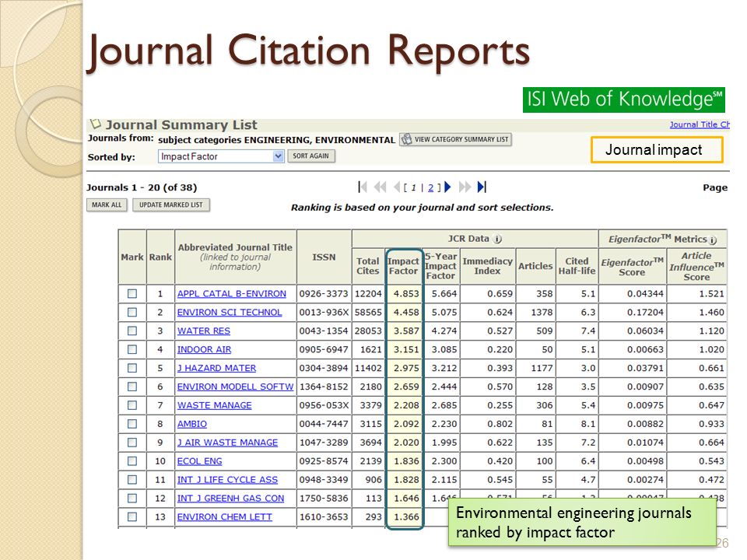Mark the AMBIO checkbox
This screenshot has width=747, height=560.
point(132,424)
